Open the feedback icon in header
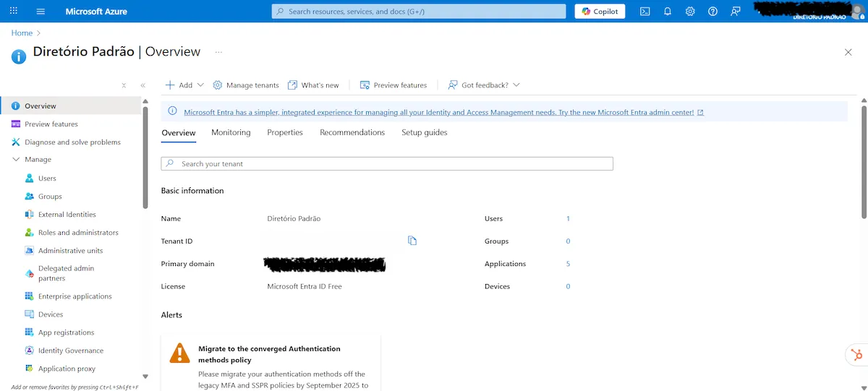Image resolution: width=868 pixels, height=391 pixels. [736, 11]
